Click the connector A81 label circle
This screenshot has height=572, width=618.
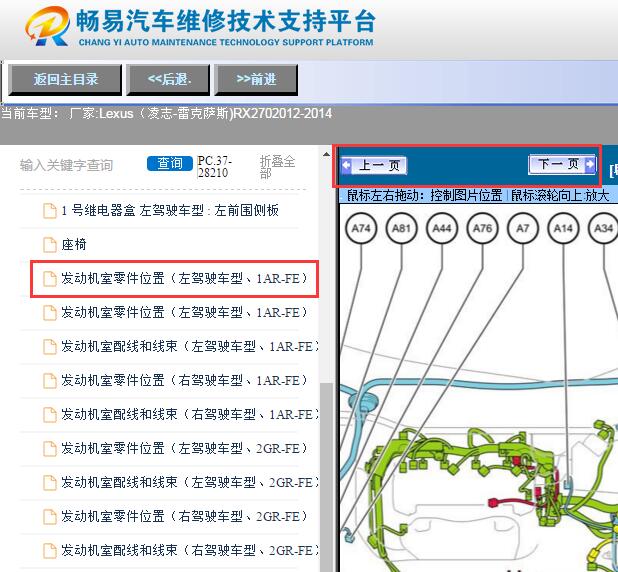[x=401, y=228]
